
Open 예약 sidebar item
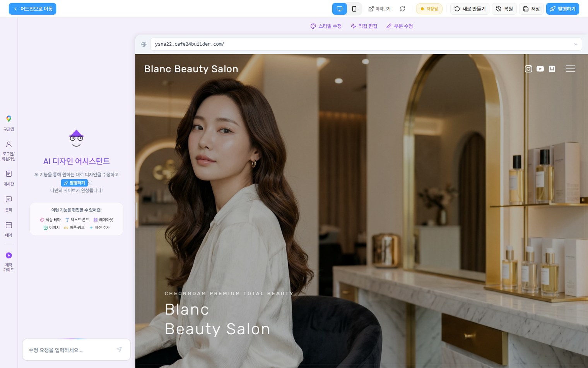(x=9, y=229)
